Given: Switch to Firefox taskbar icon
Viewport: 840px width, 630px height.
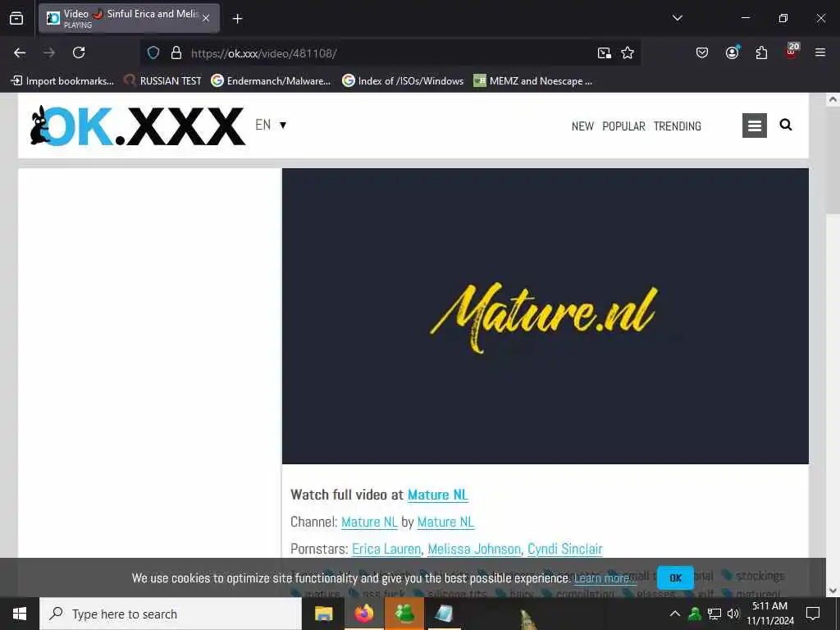Looking at the screenshot, I should click(x=363, y=614).
